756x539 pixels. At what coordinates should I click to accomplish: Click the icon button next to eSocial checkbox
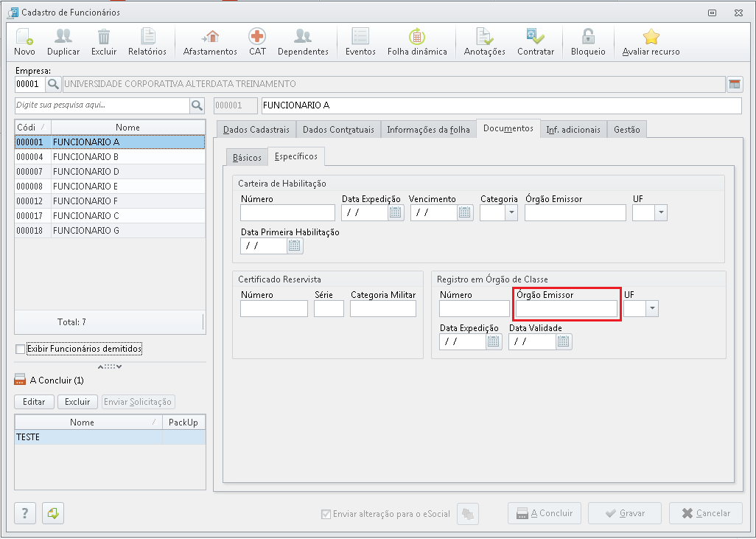click(468, 513)
